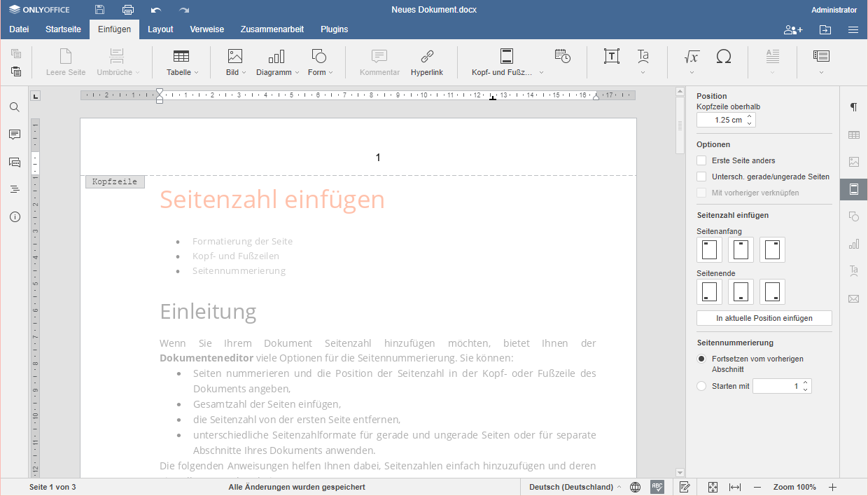Screen dimensions: 868x496
Task: Switch to the Layout tab
Action: [160, 29]
